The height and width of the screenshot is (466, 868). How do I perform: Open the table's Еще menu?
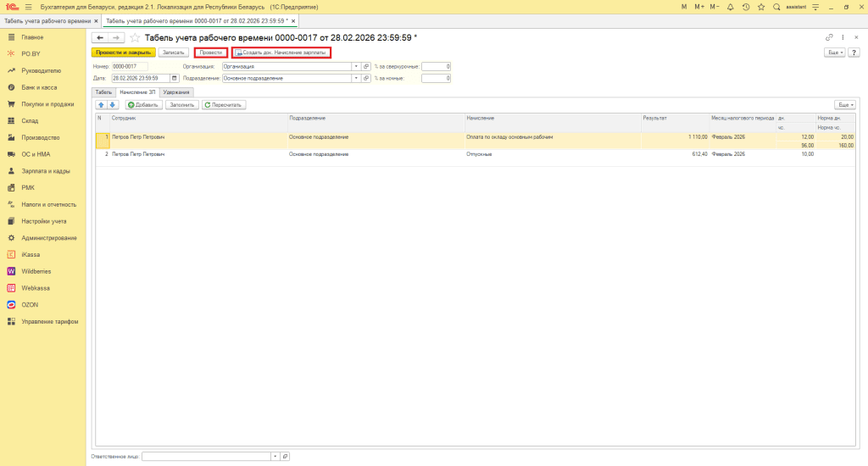tap(844, 105)
